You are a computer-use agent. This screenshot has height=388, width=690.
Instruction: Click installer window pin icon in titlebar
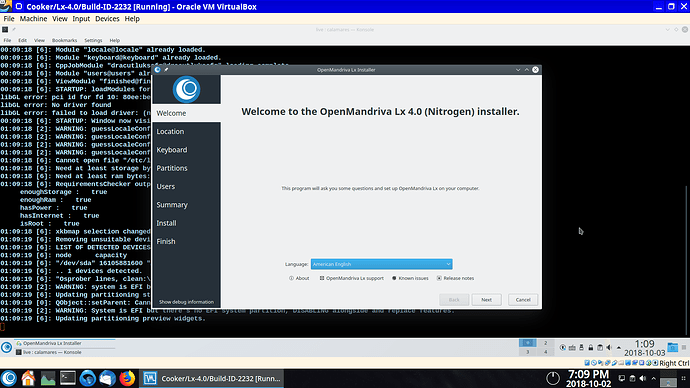(166, 70)
